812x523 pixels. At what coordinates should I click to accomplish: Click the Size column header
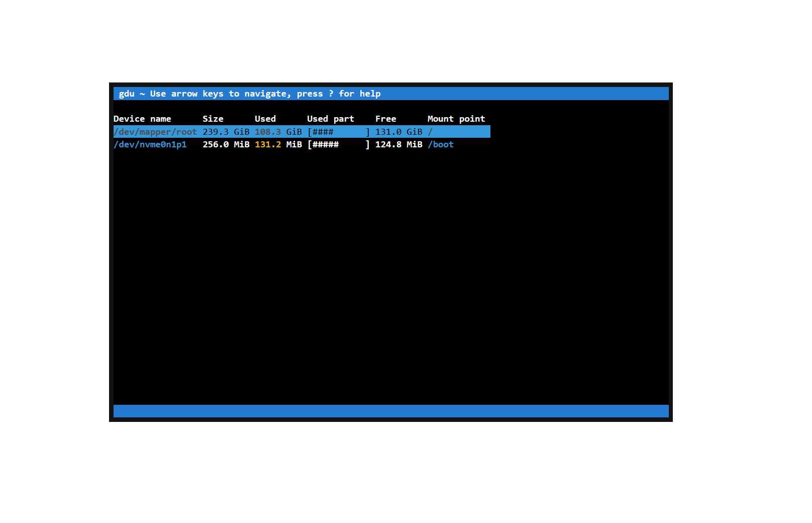tap(213, 119)
